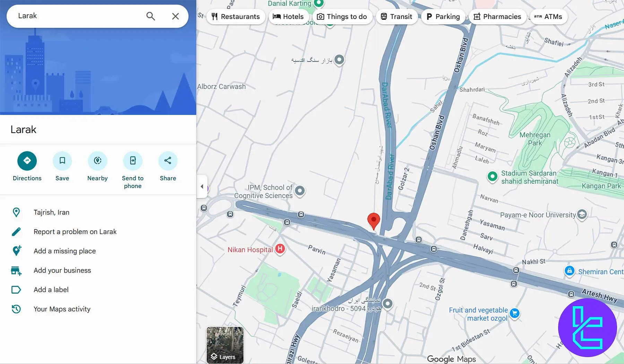The image size is (624, 364).
Task: Click Report a problem on Larak
Action: pos(75,232)
